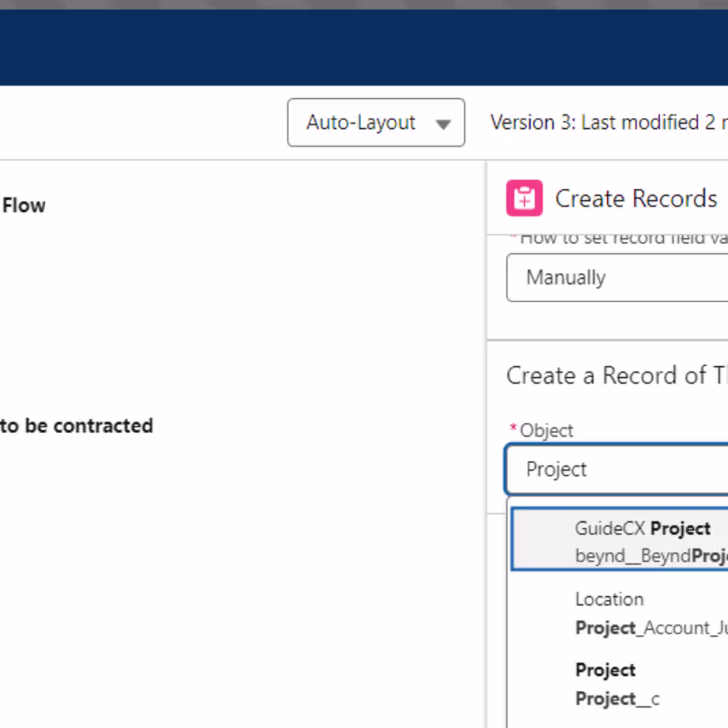Click the Version 3 last modified status text
Viewport: 728px width, 728px height.
pos(609,122)
